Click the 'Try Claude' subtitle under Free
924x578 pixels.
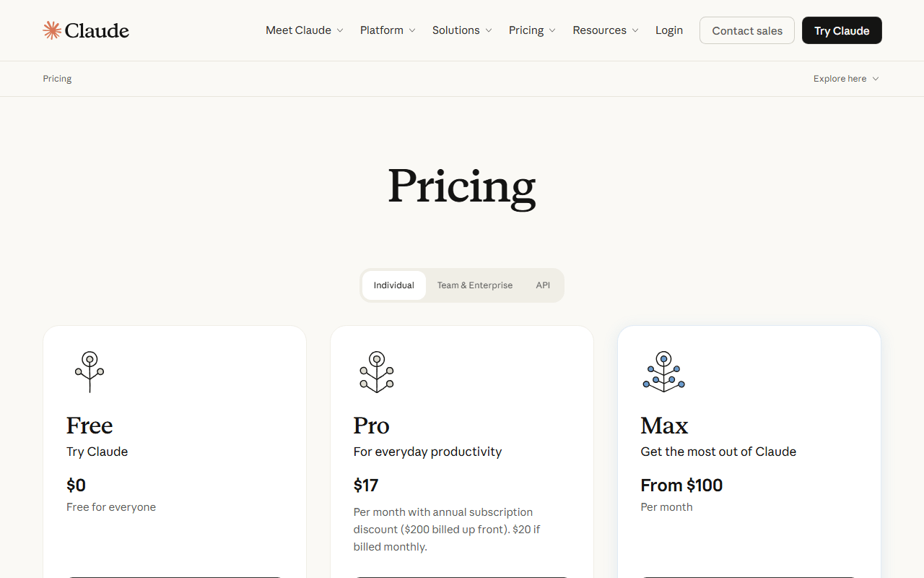pyautogui.click(x=97, y=452)
